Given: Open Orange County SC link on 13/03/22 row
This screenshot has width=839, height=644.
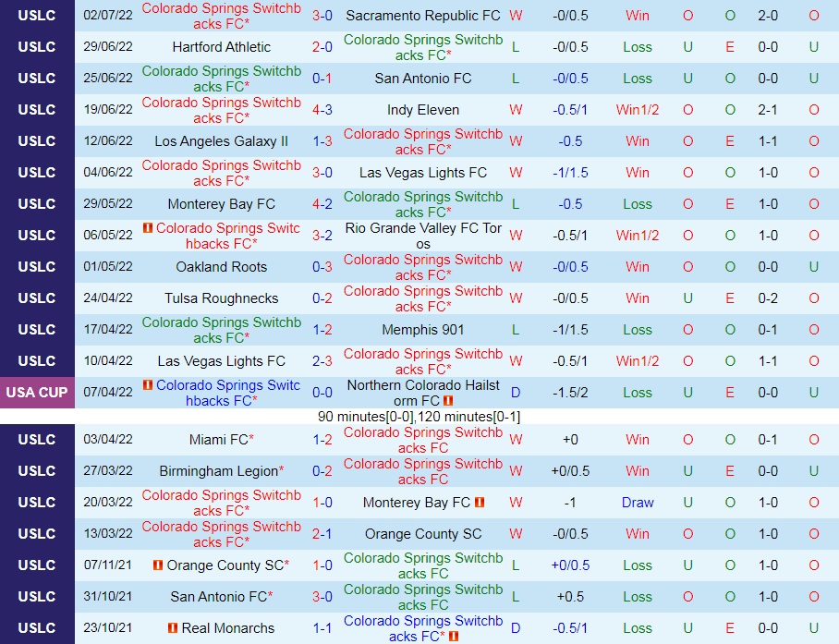Looking at the screenshot, I should [x=422, y=534].
